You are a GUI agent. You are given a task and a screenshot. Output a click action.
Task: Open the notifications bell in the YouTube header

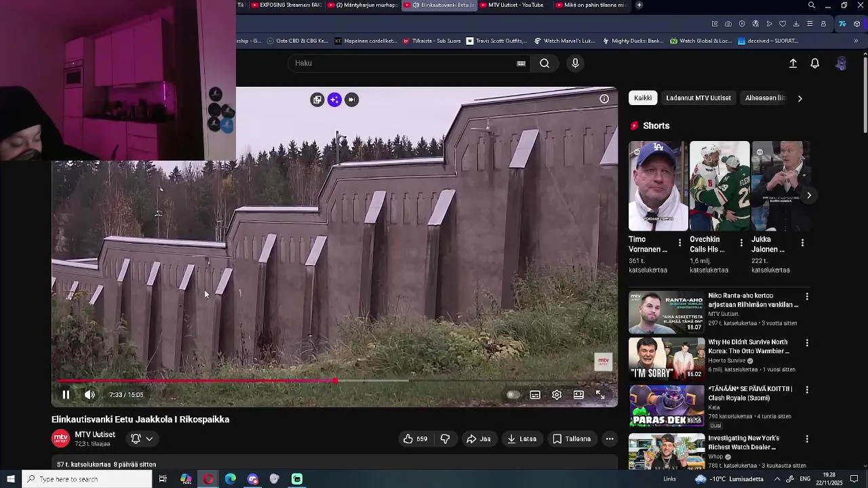tap(815, 63)
